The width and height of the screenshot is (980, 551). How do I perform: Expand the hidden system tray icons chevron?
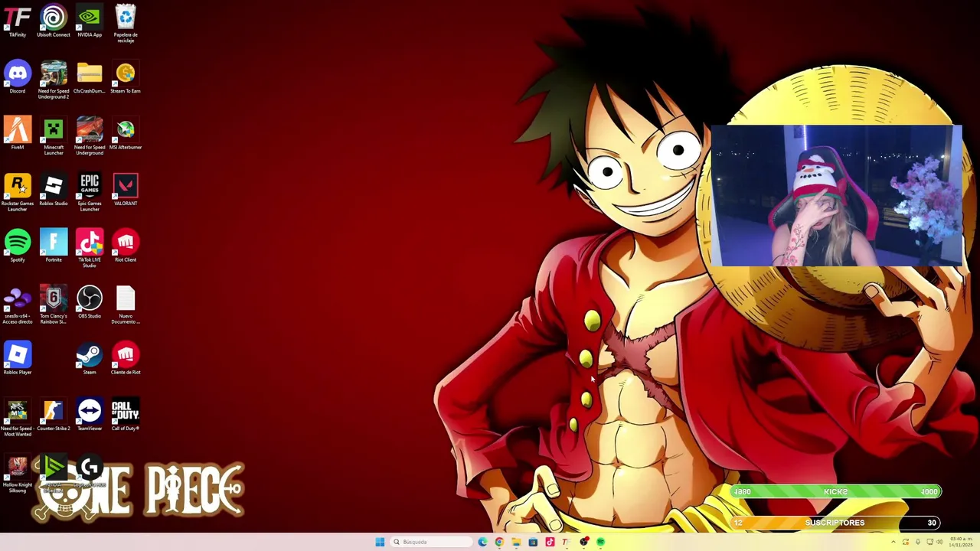(893, 542)
